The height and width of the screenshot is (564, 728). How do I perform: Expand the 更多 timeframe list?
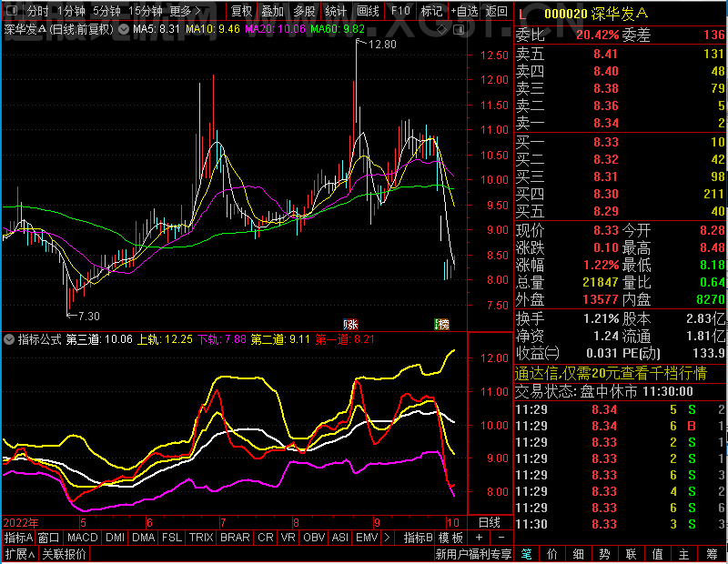(x=186, y=11)
